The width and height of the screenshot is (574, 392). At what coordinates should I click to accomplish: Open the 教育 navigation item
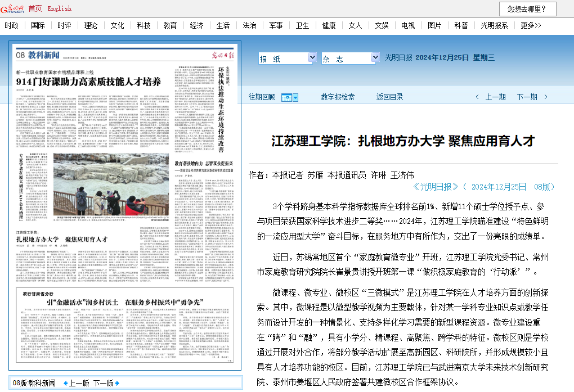tap(170, 25)
